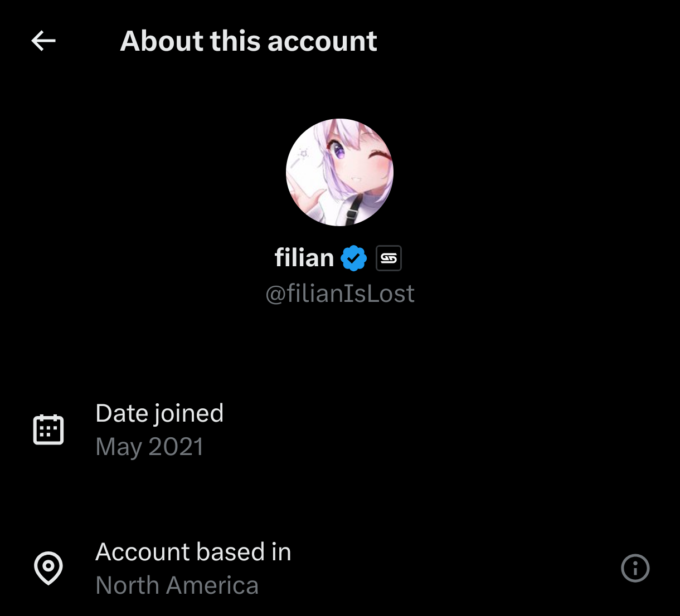
Task: Open the info icon for account location
Action: [x=635, y=568]
